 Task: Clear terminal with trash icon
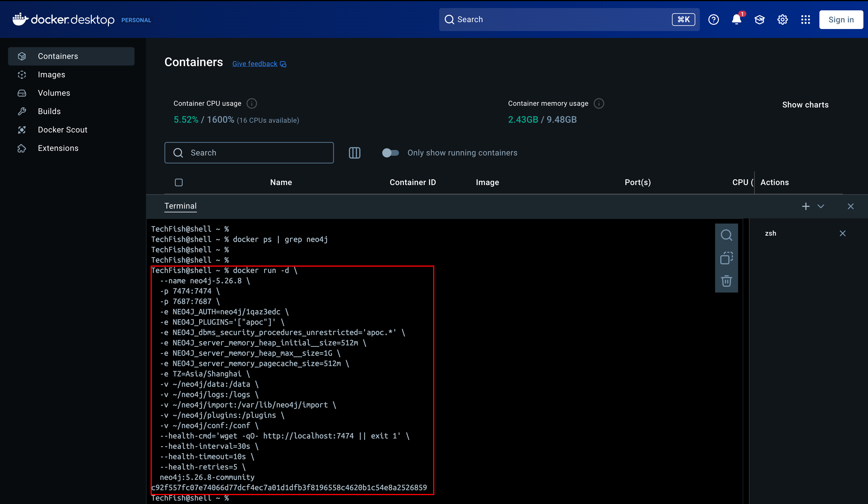726,281
